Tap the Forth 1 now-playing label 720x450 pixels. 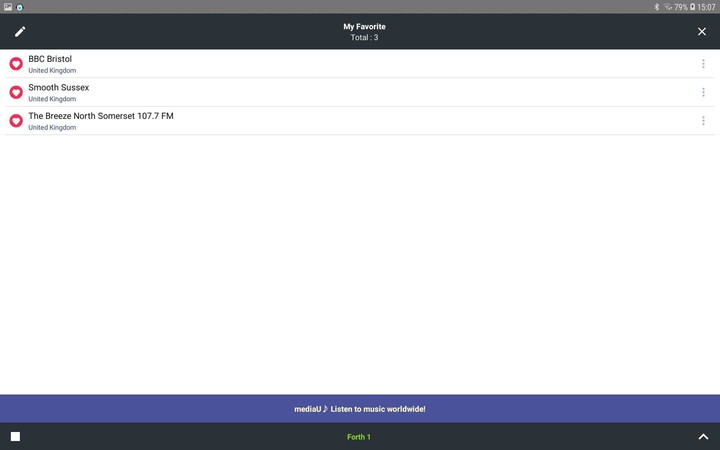[359, 437]
